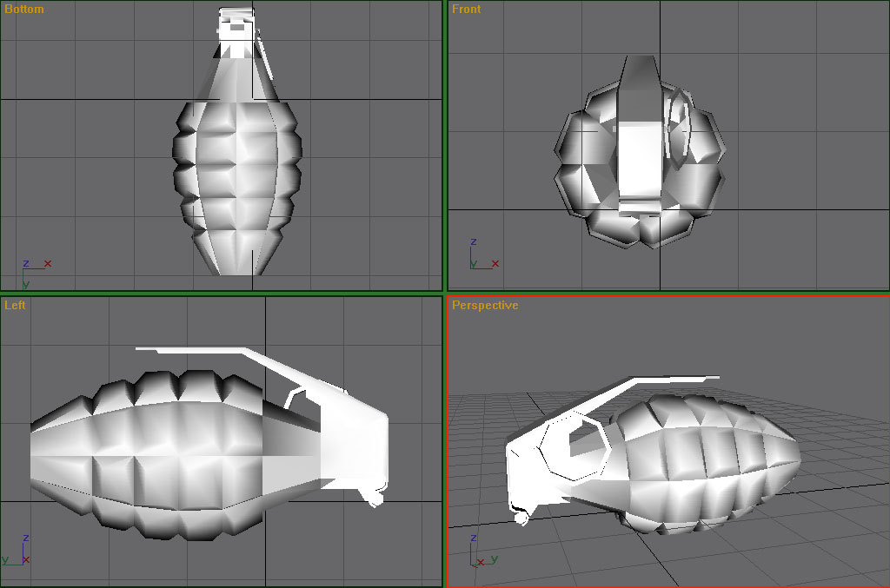The image size is (890, 588).
Task: Open the Left viewport label menu
Action: (15, 305)
